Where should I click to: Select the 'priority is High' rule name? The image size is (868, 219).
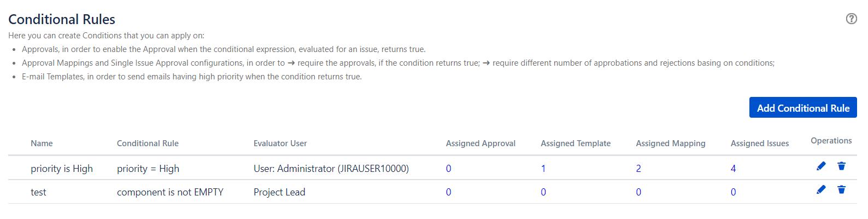[62, 169]
